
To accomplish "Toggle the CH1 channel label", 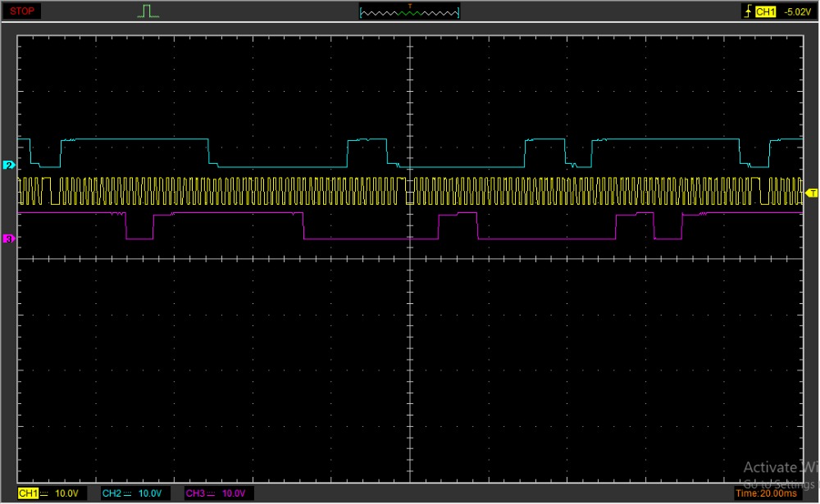I will tap(28, 493).
